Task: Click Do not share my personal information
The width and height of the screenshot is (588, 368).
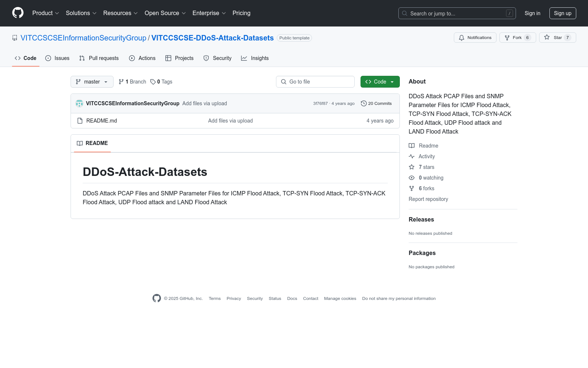Action: (x=399, y=298)
